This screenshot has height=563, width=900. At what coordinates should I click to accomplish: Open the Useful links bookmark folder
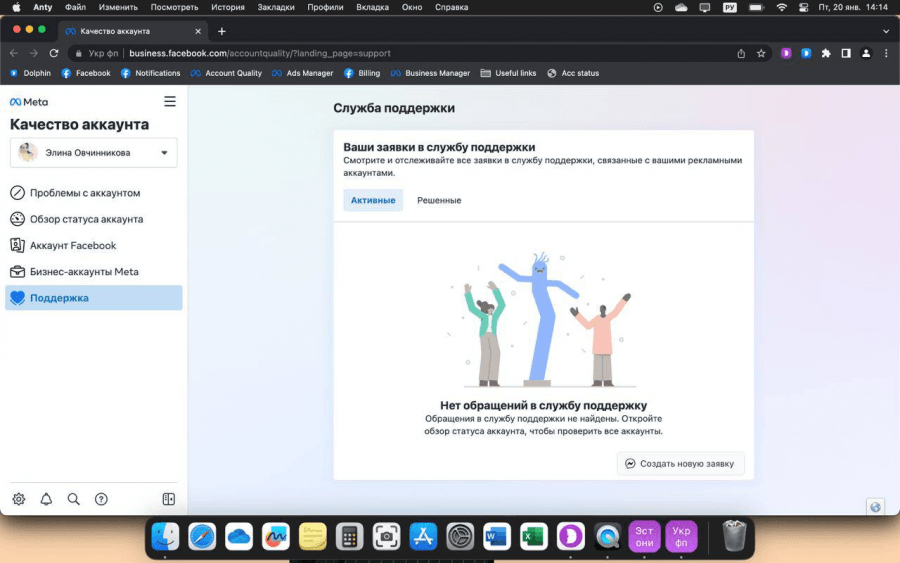(509, 73)
